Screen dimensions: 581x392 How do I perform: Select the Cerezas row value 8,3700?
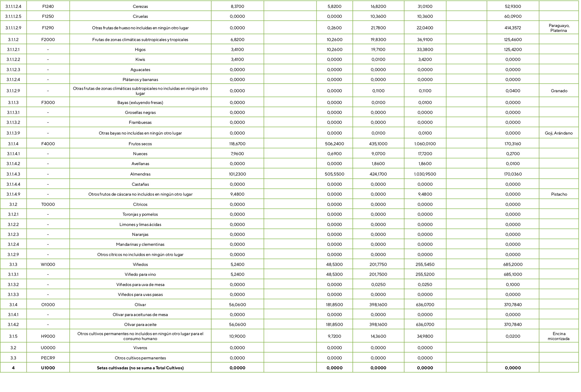(237, 6)
